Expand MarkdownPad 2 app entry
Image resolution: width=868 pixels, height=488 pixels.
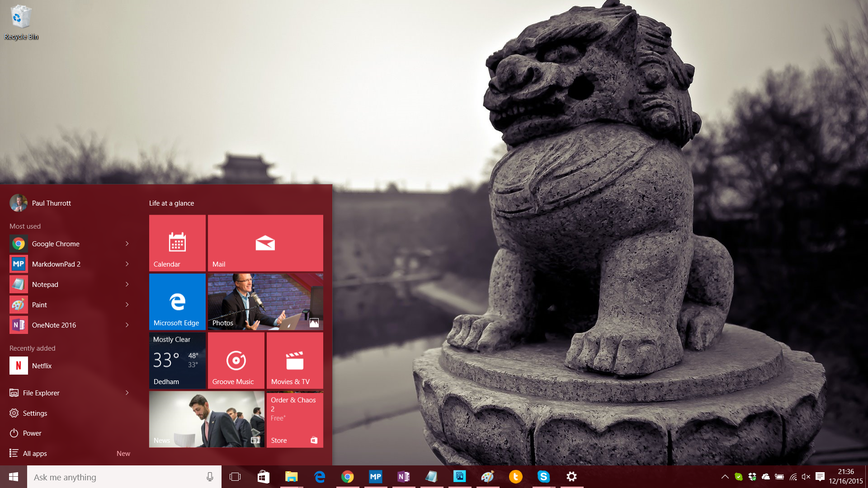tap(127, 264)
